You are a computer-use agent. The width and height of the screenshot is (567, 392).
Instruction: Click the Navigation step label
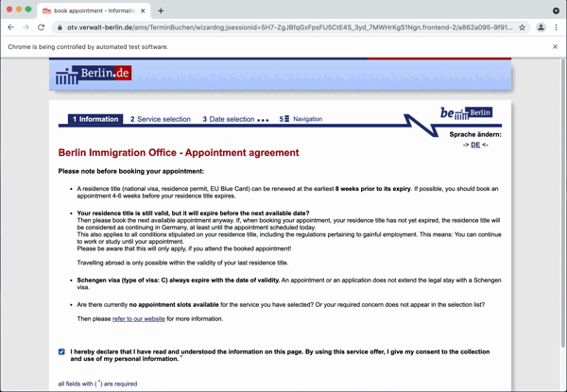[x=308, y=119]
